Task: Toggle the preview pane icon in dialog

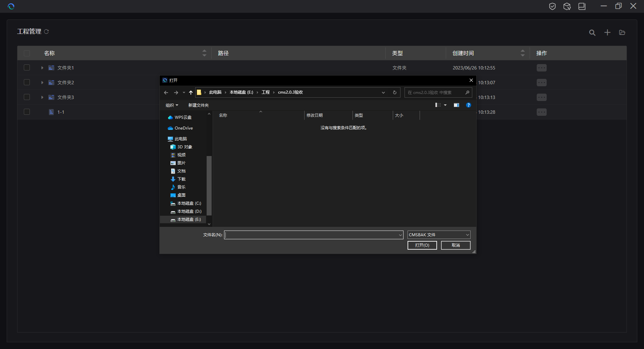Action: (x=457, y=105)
